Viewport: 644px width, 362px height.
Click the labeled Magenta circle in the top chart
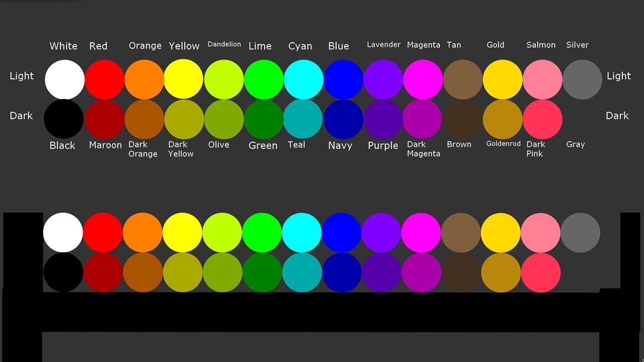(x=423, y=79)
